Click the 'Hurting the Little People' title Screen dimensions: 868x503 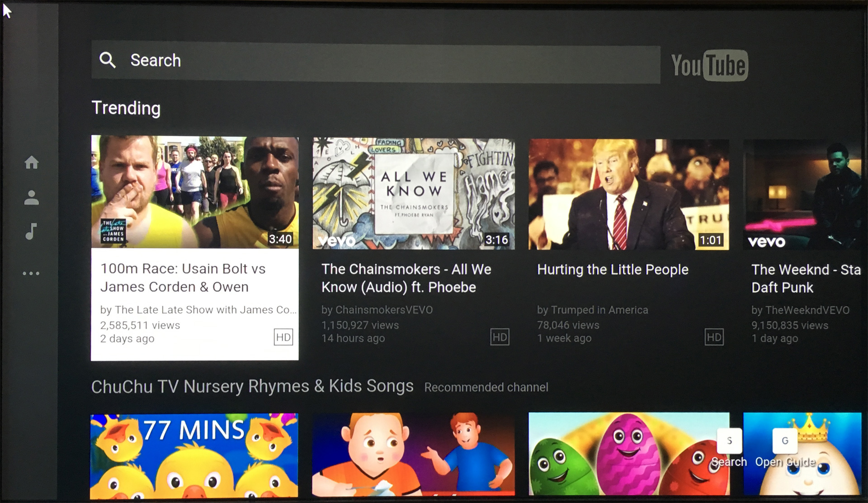point(613,270)
